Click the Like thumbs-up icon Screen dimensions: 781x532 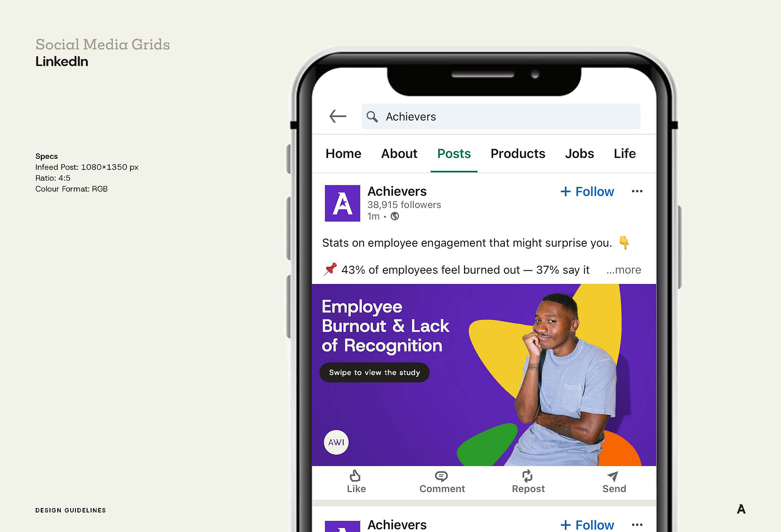[355, 476]
